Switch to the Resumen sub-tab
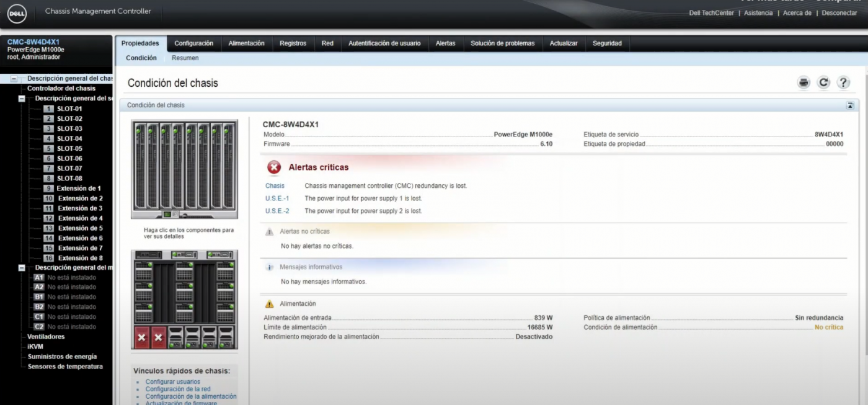 185,58
